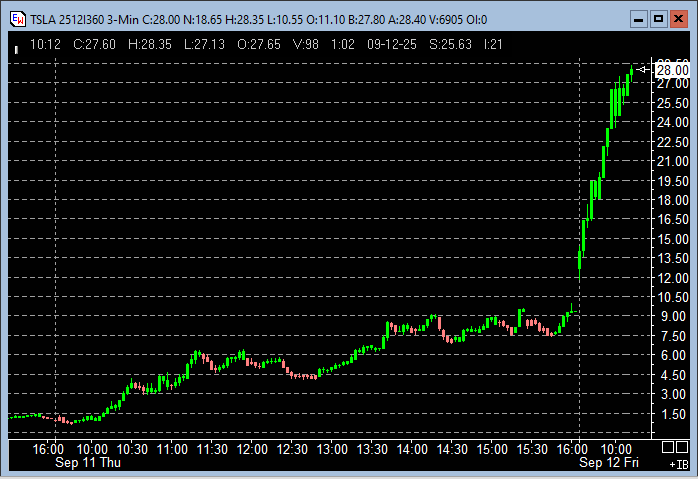Close the TSLA 3-Min chart window
The width and height of the screenshot is (698, 479).
point(678,19)
